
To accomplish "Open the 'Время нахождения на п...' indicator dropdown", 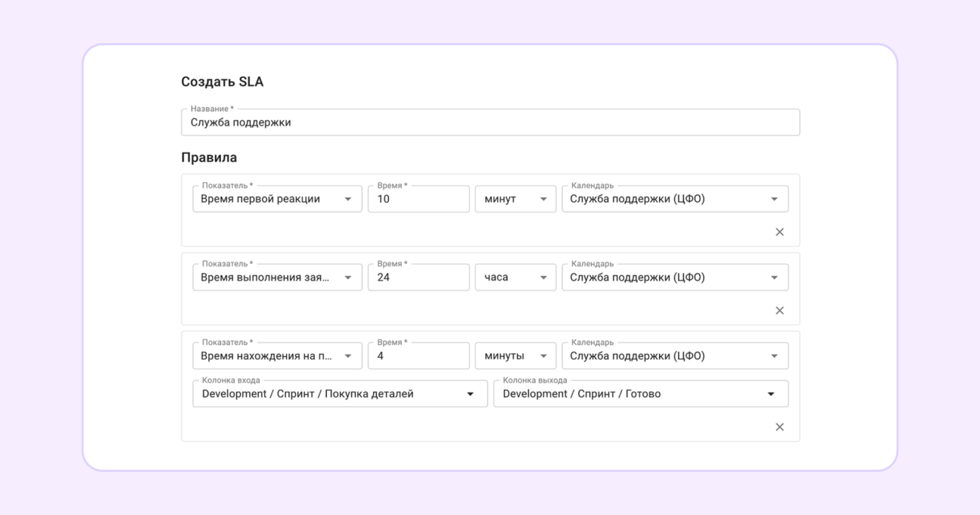I will click(x=277, y=356).
